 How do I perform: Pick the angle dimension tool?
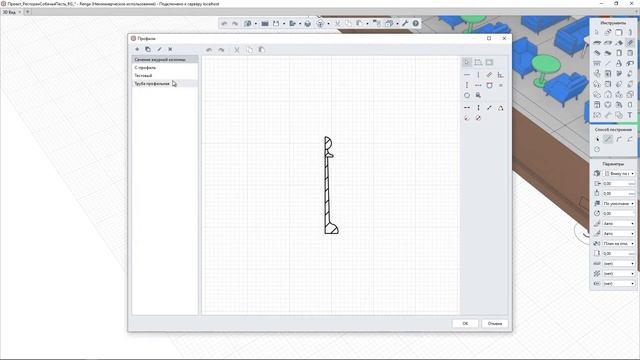click(x=500, y=108)
